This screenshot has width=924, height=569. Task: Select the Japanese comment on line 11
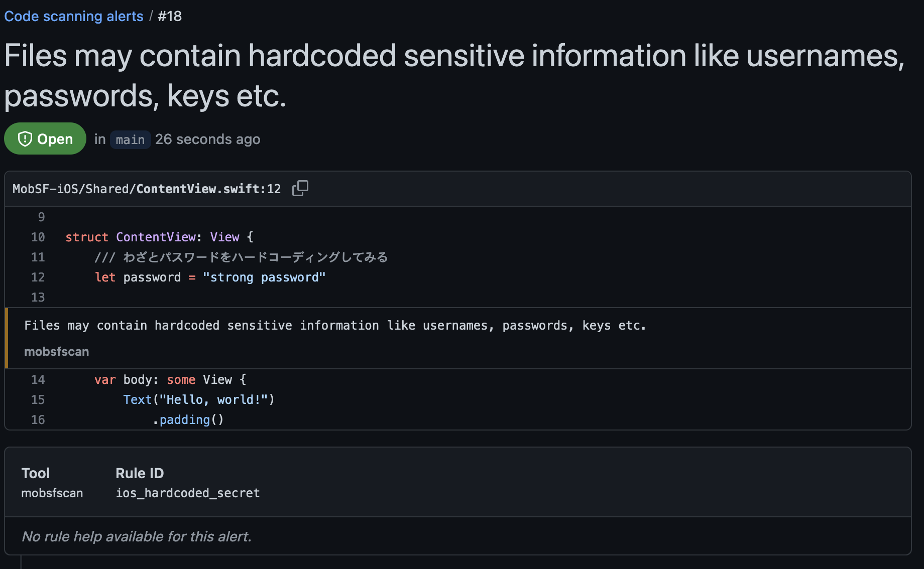[241, 257]
